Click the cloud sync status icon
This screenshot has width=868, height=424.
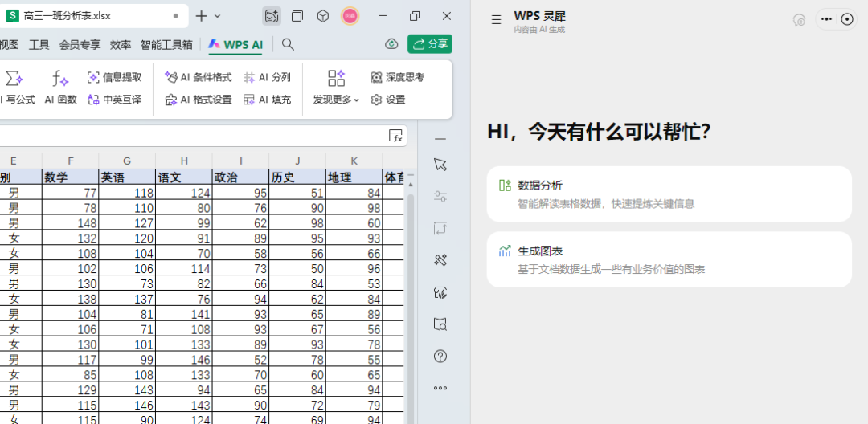coord(392,44)
